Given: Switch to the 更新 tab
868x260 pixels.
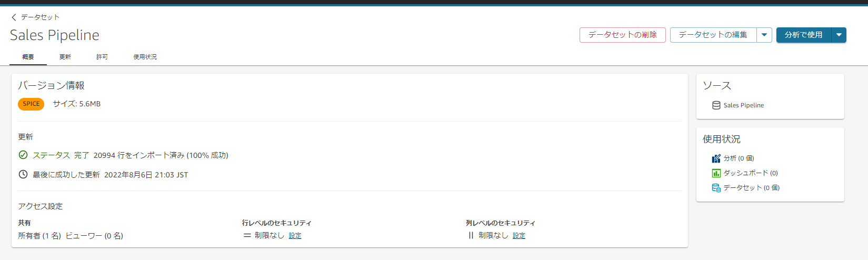Looking at the screenshot, I should 65,57.
